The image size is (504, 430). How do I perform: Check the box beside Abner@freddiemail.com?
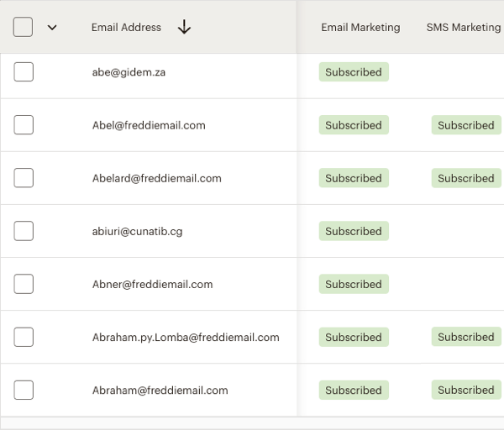[x=24, y=284]
